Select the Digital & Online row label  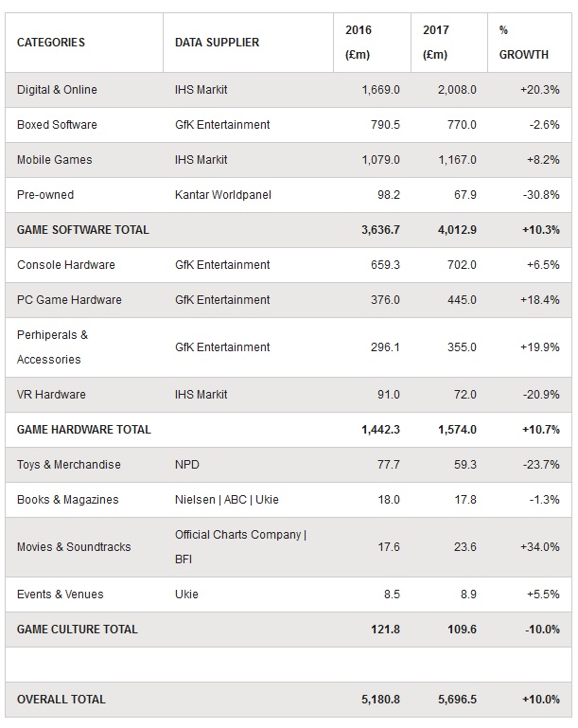pyautogui.click(x=57, y=90)
